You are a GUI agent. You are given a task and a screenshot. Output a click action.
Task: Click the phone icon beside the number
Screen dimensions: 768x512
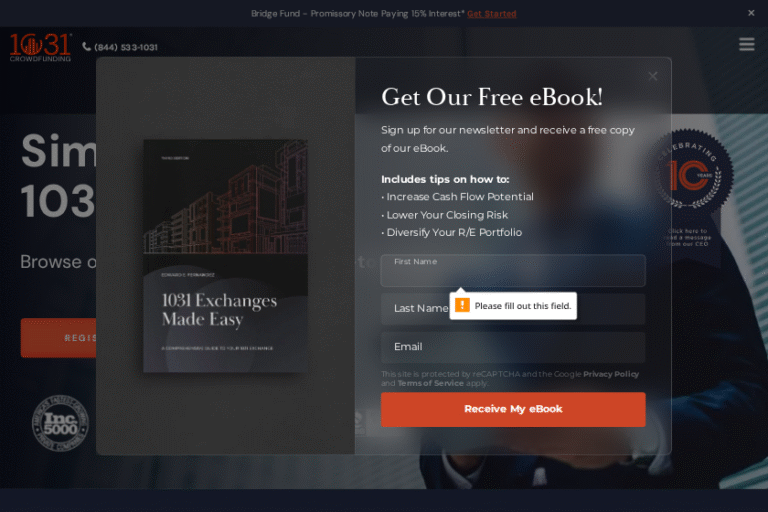(x=87, y=47)
